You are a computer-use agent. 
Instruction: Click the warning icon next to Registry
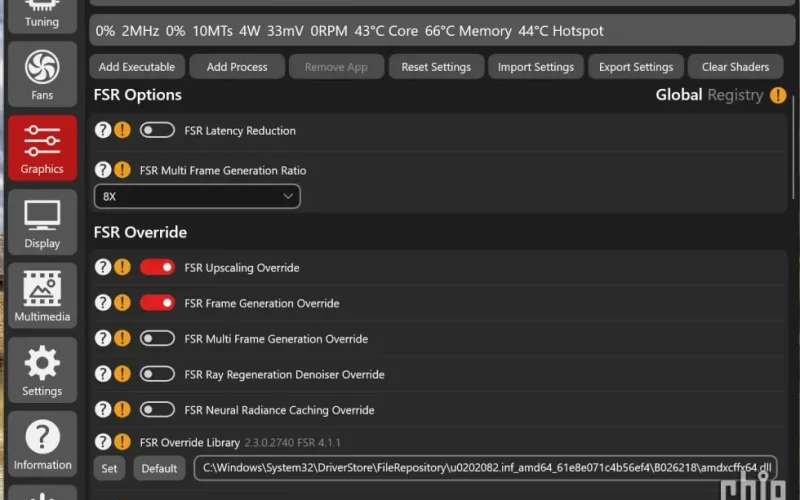778,95
